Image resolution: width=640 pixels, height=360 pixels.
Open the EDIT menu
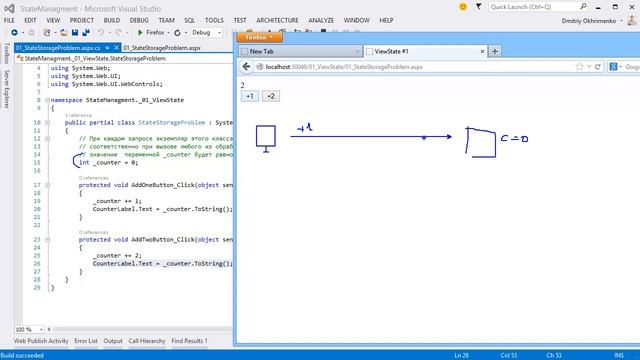[x=30, y=20]
